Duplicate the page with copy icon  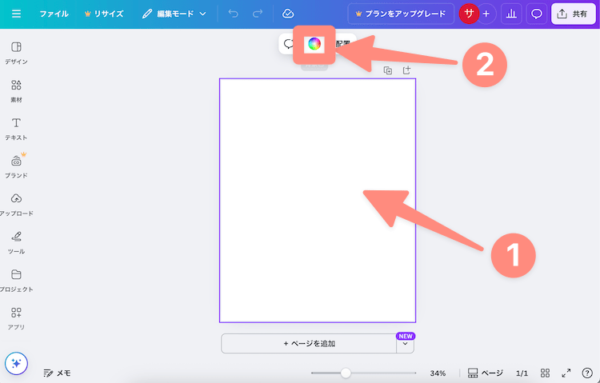click(x=388, y=70)
